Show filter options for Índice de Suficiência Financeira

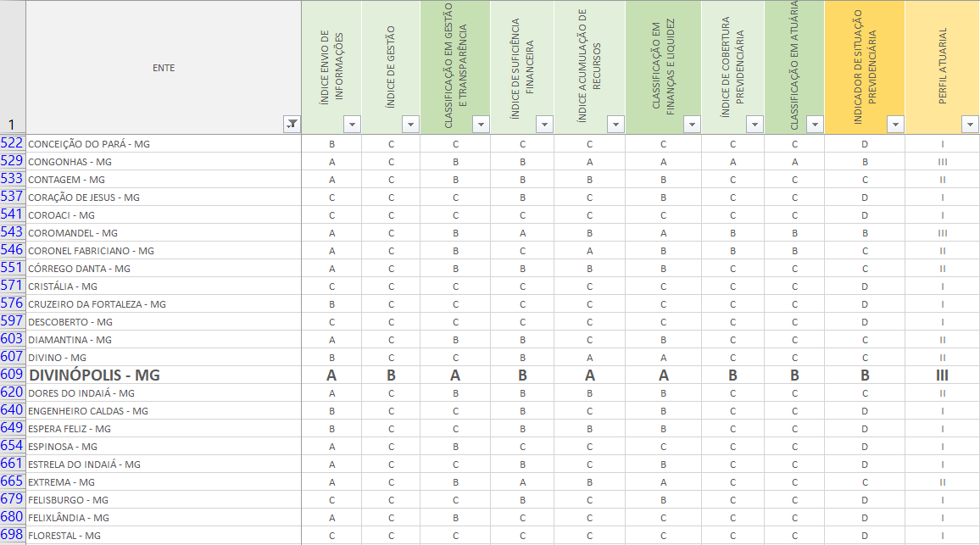545,125
